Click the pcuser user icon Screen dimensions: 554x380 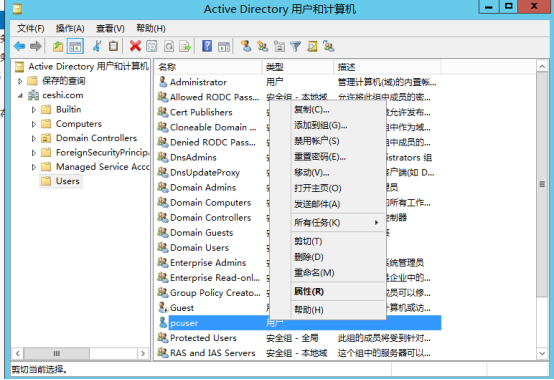point(163,323)
